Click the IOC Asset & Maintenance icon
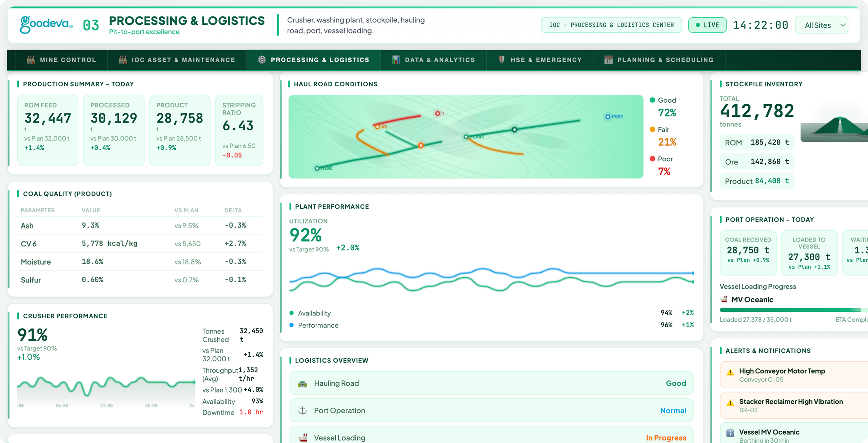Image resolution: width=868 pixels, height=443 pixels. (123, 60)
